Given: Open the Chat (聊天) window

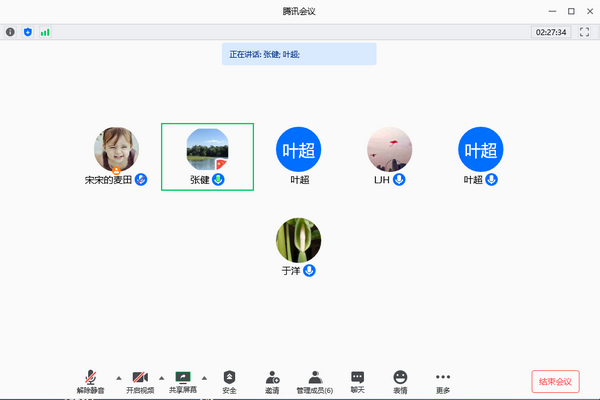Looking at the screenshot, I should pyautogui.click(x=357, y=379).
